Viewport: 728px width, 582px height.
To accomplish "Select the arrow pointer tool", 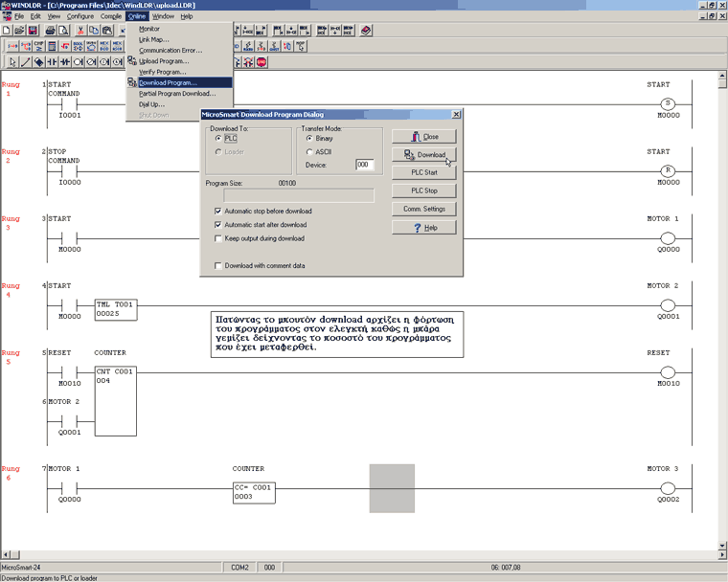I will (x=12, y=62).
